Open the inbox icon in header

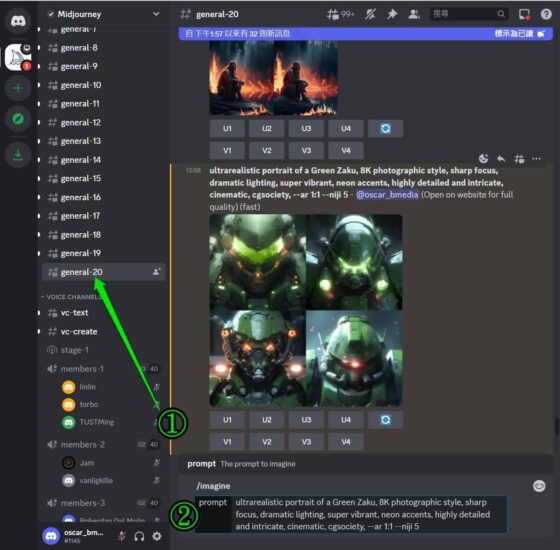524,14
